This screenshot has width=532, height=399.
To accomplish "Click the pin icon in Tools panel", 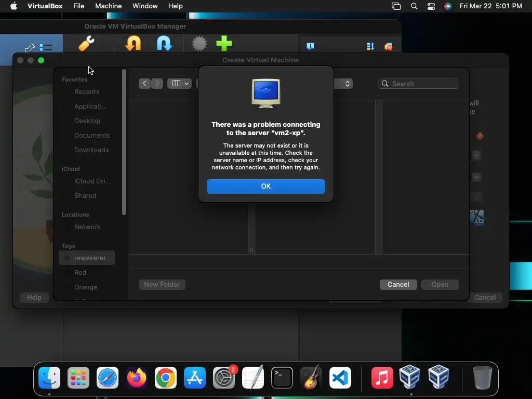I will point(30,48).
